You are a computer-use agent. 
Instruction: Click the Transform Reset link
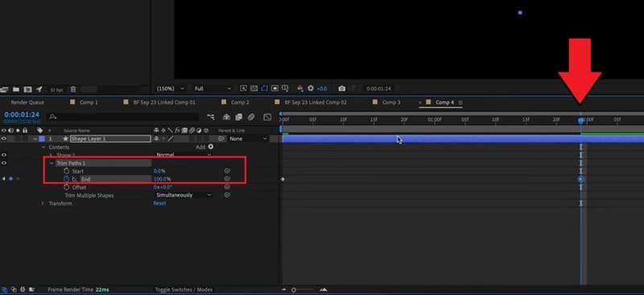point(159,203)
